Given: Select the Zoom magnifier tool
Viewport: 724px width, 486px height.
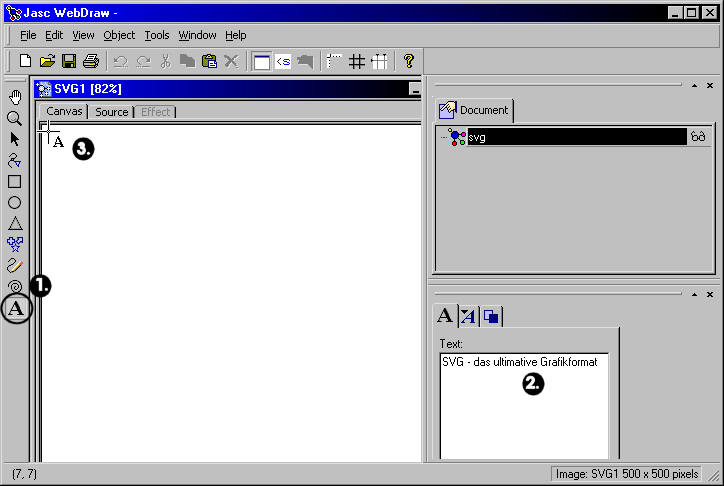Looking at the screenshot, I should tap(15, 119).
